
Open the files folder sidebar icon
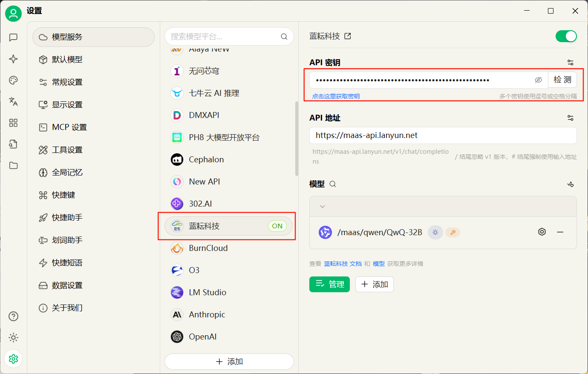(x=13, y=165)
